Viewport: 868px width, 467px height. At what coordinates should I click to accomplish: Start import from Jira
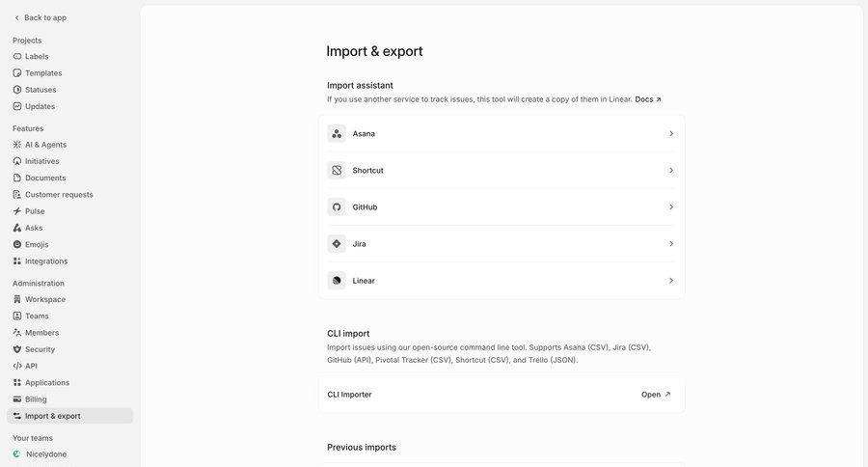[x=502, y=244]
